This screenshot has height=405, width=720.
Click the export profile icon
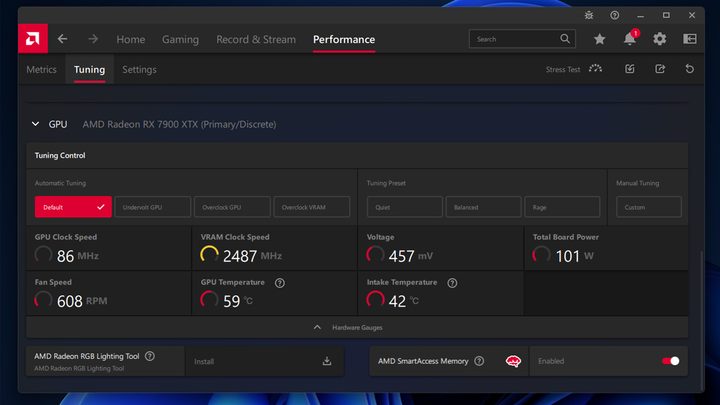pos(660,69)
